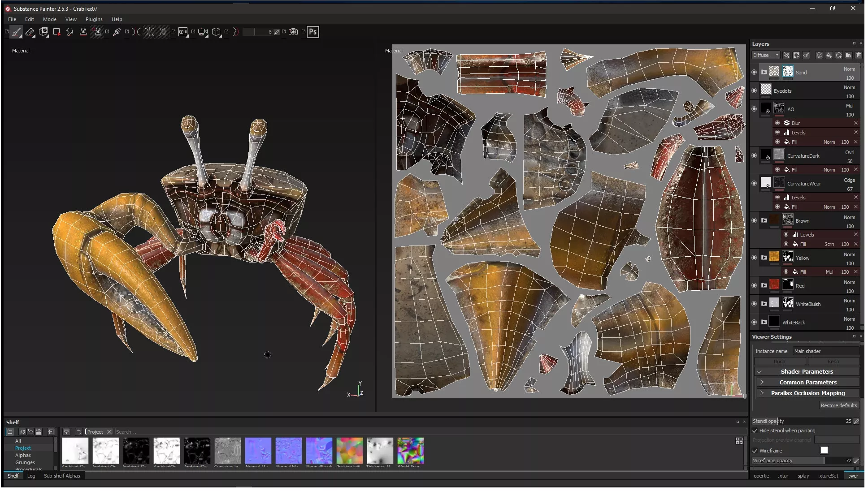
Task: Select the Eraser tool
Action: click(x=30, y=32)
